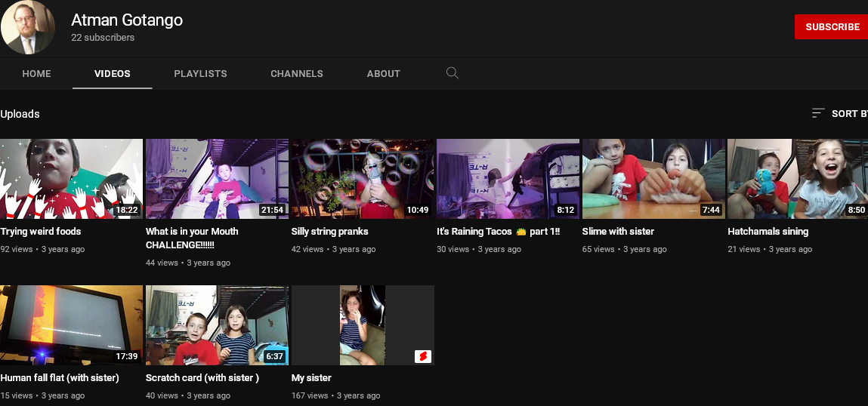Click 'It's Raining Tacos part 1!!' title
The width and height of the screenshot is (868, 406).
(x=499, y=232)
